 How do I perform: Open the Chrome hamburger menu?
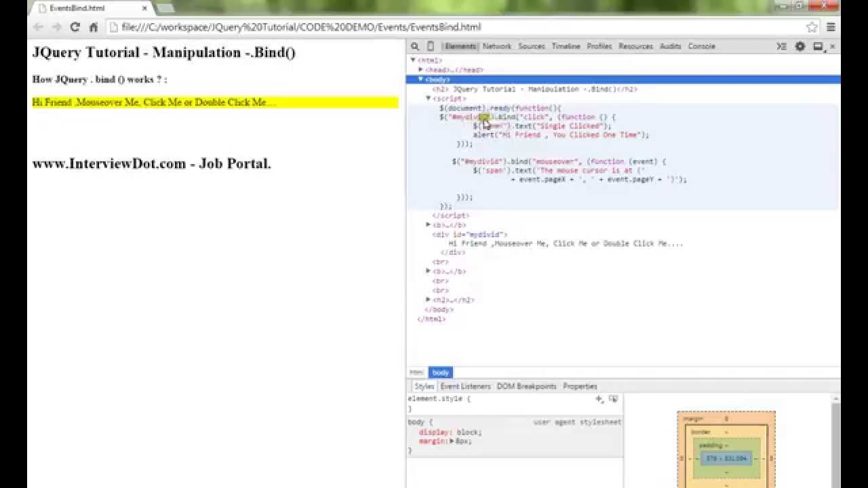[x=831, y=27]
